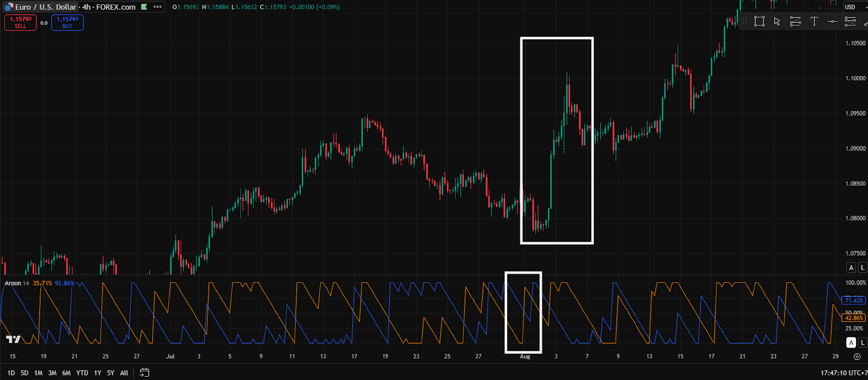This screenshot has width=868, height=380.
Task: Click the 100.00% Aroon scale label
Action: click(x=855, y=283)
